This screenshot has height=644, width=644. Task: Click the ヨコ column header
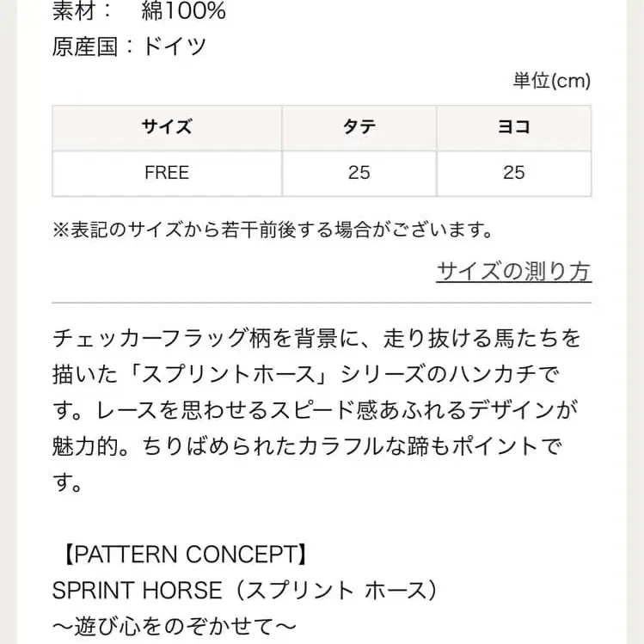tap(513, 128)
